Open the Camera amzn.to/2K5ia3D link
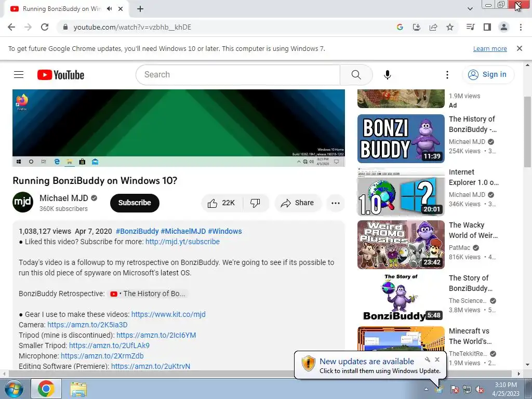The height and width of the screenshot is (399, 532). point(87,325)
